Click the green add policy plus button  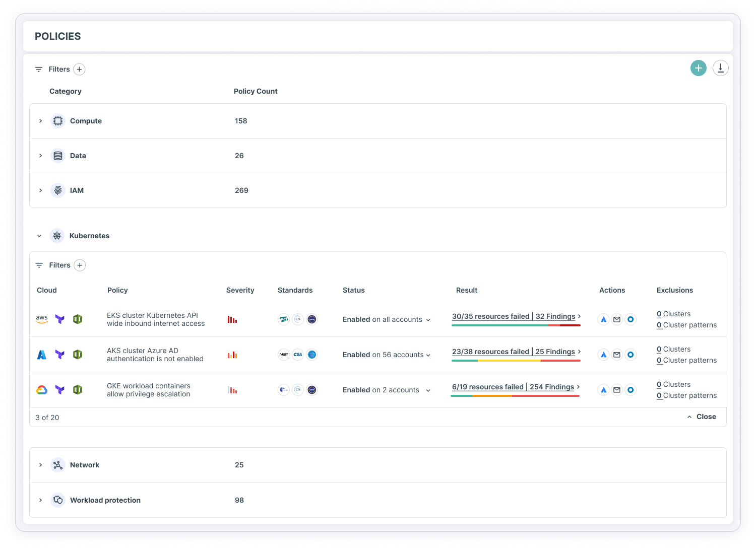point(698,68)
